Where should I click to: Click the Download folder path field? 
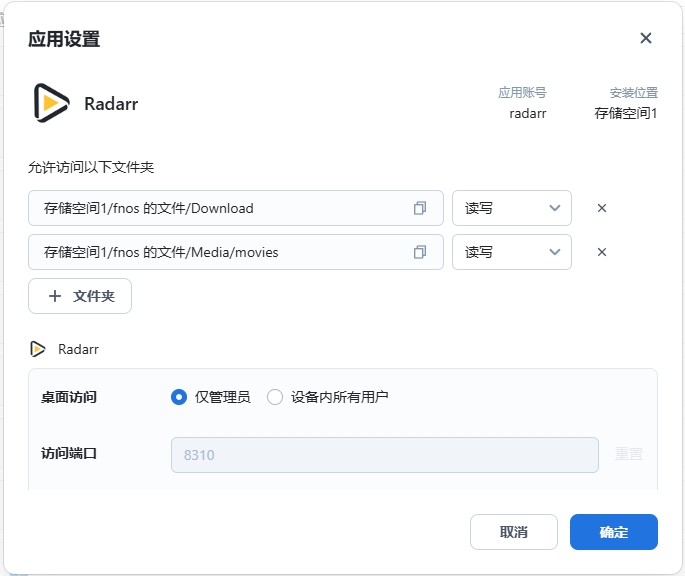pyautogui.click(x=236, y=208)
